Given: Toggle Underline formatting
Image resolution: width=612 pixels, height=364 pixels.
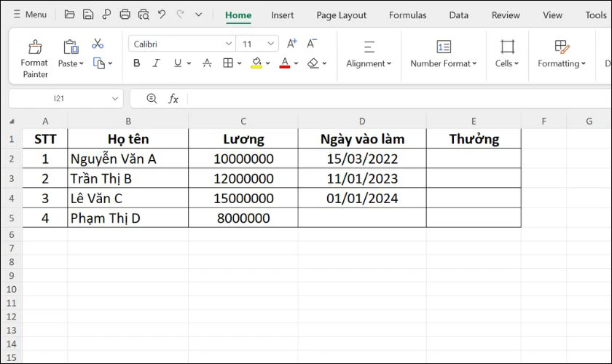Looking at the screenshot, I should tap(178, 63).
